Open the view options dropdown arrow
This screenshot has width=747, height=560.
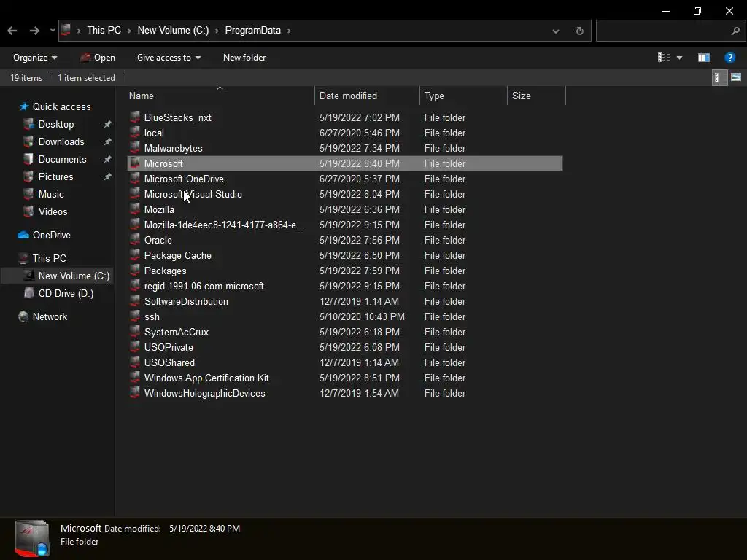click(x=679, y=58)
